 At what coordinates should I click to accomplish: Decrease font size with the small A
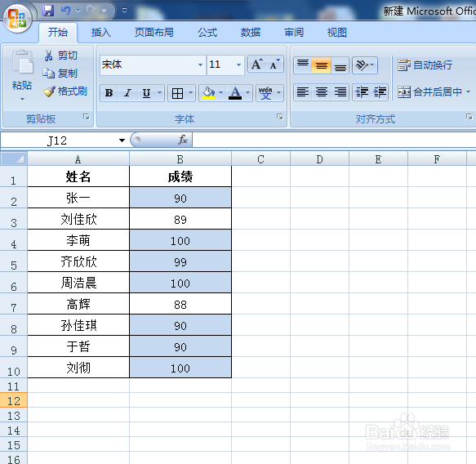[274, 64]
